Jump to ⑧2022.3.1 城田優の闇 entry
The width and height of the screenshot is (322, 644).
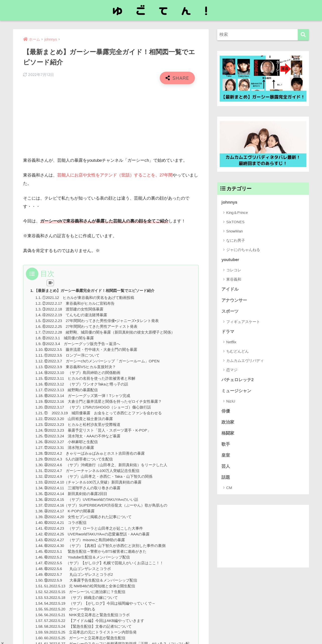[x=64, y=338]
